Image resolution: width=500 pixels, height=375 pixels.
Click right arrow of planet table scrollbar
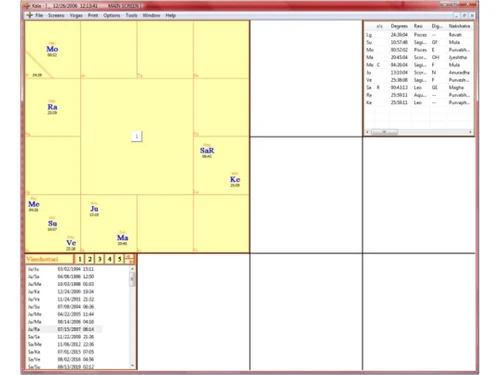click(x=470, y=132)
